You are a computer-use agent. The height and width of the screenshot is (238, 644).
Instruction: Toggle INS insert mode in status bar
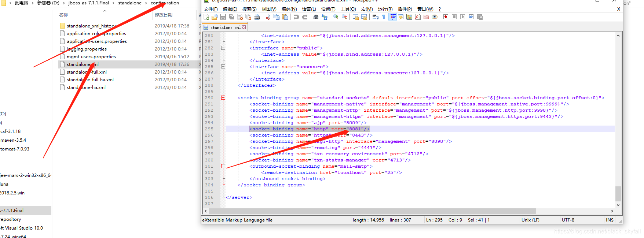[610, 220]
